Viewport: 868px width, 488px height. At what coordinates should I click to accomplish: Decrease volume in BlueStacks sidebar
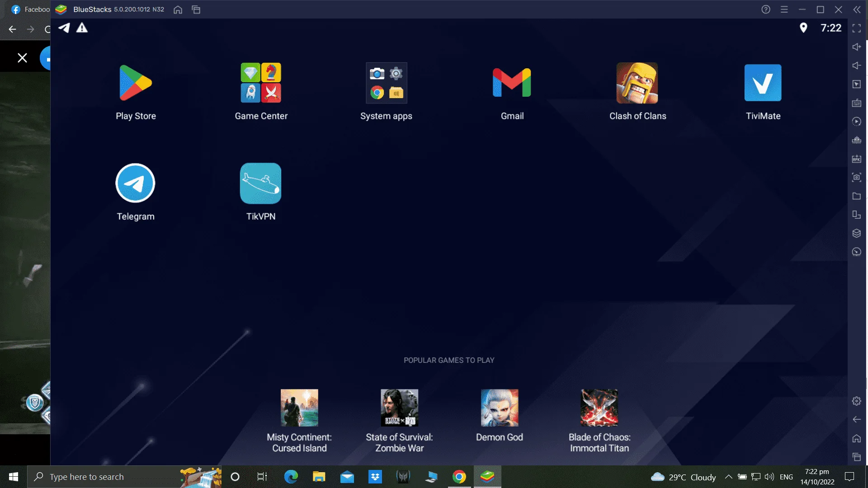(x=857, y=66)
